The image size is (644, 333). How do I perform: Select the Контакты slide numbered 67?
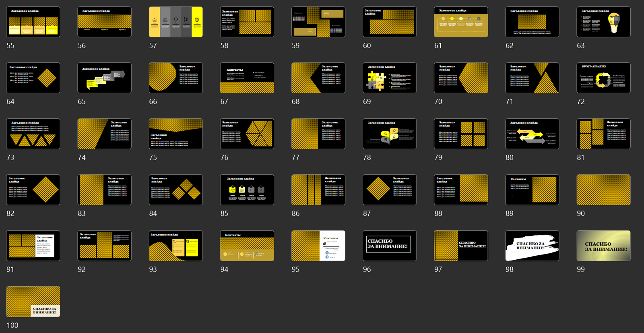point(247,78)
